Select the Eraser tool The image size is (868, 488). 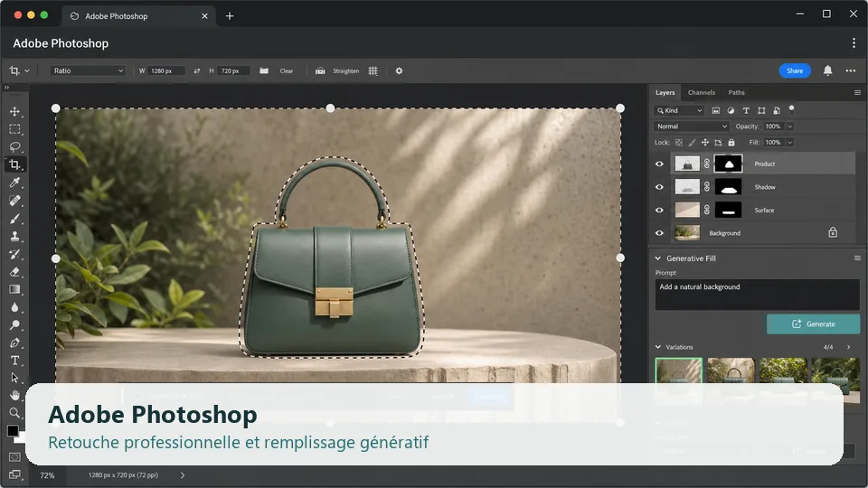(15, 272)
